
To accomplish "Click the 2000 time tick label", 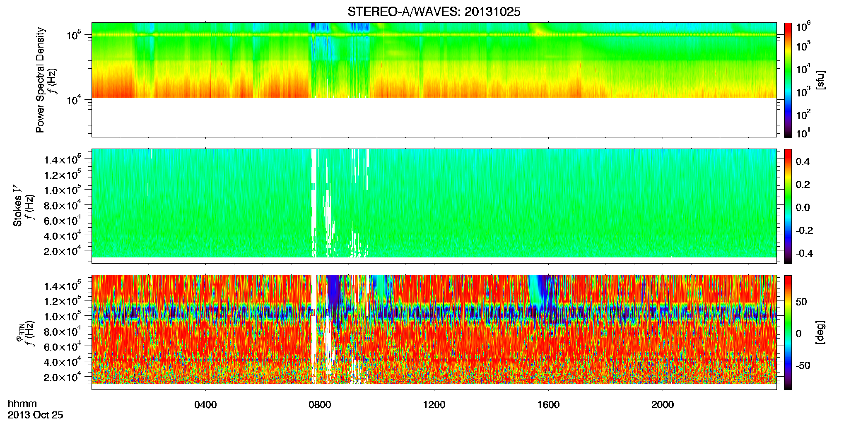I will point(663,405).
